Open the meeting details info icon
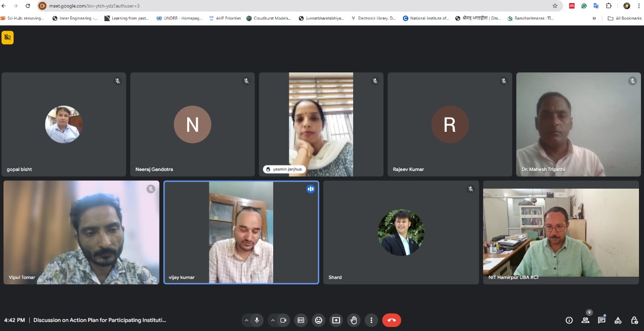This screenshot has width=644, height=331. pyautogui.click(x=569, y=320)
